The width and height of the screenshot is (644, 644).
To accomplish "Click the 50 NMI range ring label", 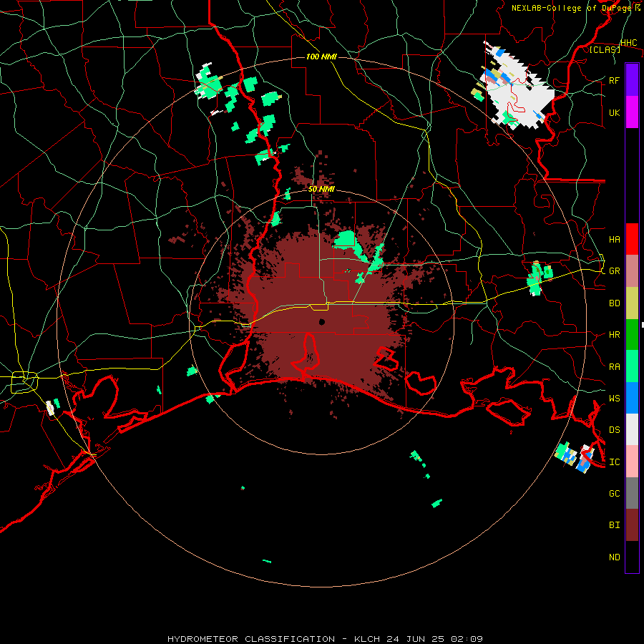I will (321, 189).
